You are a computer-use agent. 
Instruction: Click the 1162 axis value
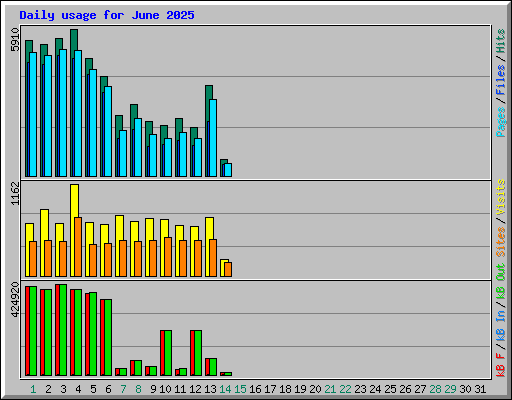tap(15, 193)
